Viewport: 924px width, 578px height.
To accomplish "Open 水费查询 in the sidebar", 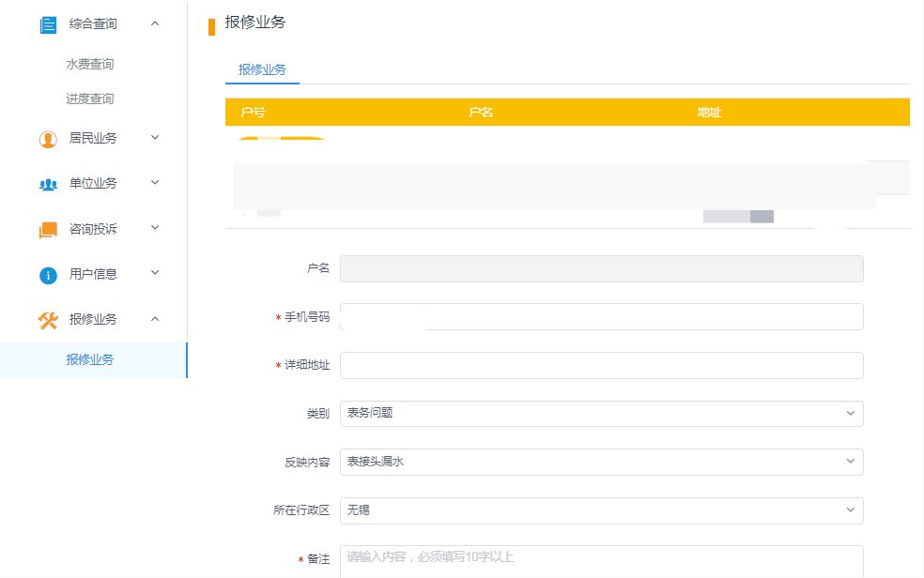I will tap(89, 64).
